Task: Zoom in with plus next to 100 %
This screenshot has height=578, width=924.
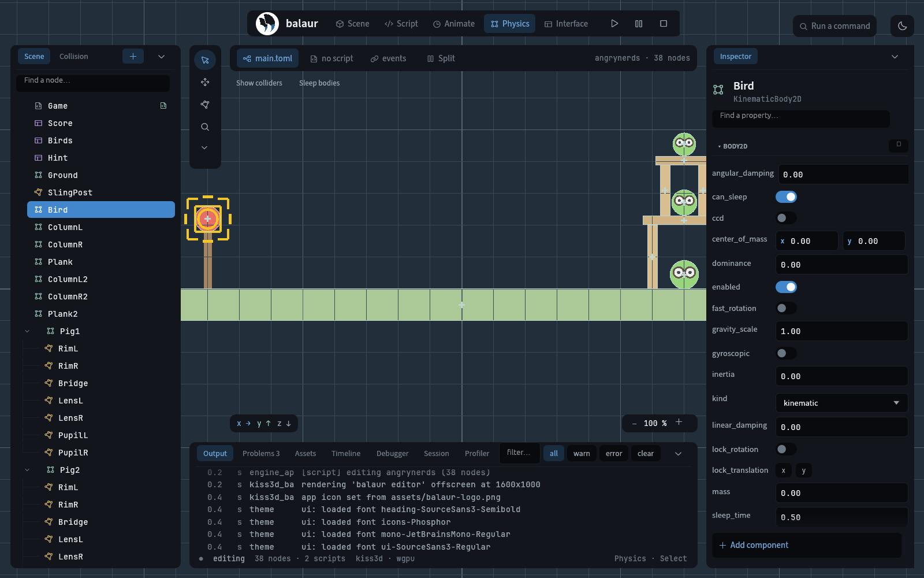Action: [x=679, y=423]
